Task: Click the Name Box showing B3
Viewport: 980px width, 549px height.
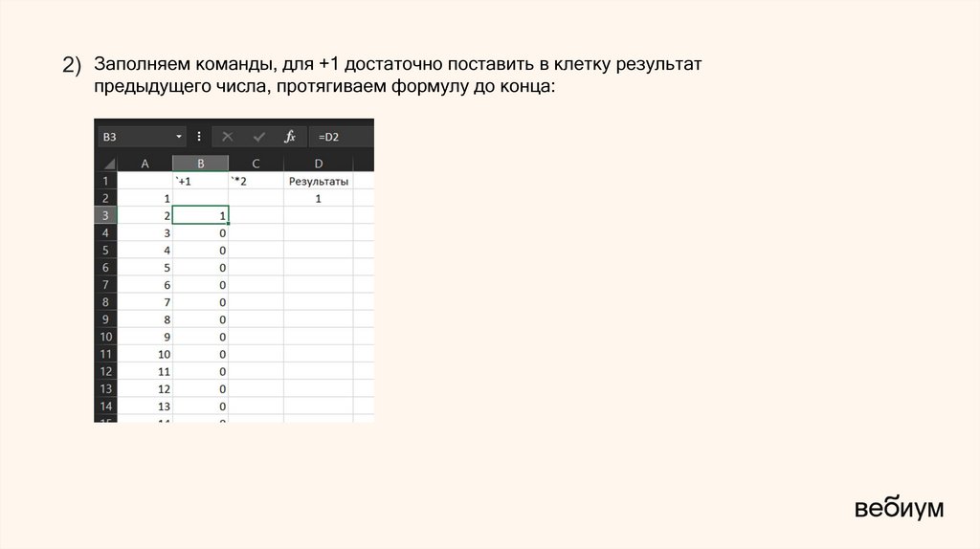Action: click(x=142, y=137)
